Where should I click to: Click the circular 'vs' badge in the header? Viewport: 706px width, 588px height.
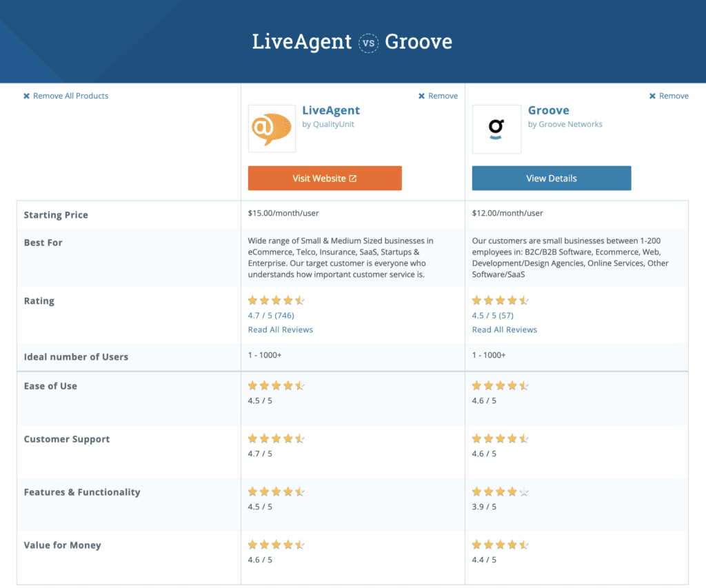pos(369,42)
